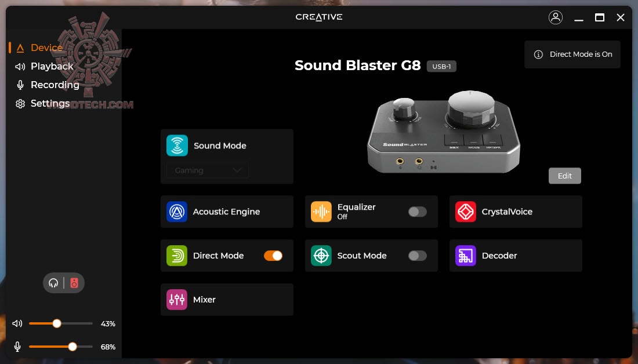638x364 pixels.
Task: Click the pink Mixer sliders icon
Action: [x=177, y=299]
